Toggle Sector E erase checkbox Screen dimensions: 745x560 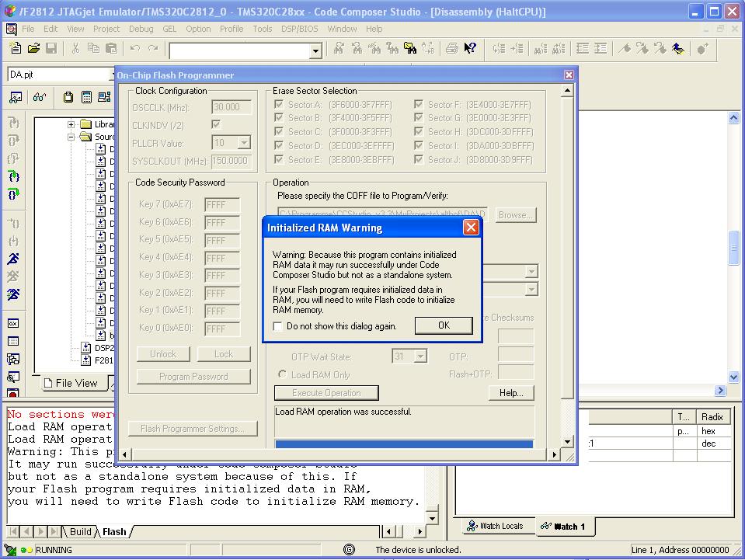(x=279, y=159)
